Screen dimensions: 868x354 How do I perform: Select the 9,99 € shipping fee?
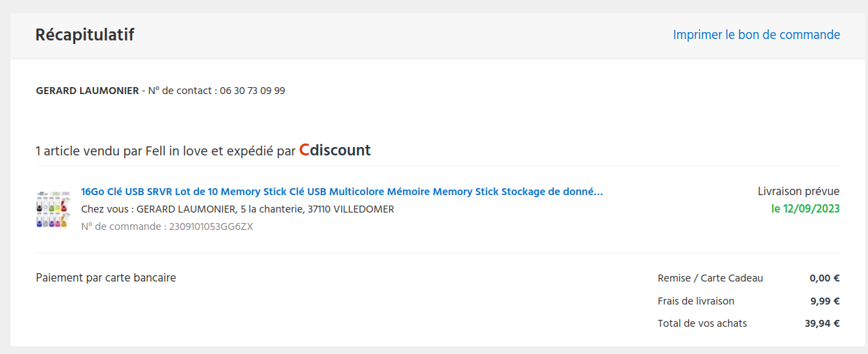[x=824, y=301]
